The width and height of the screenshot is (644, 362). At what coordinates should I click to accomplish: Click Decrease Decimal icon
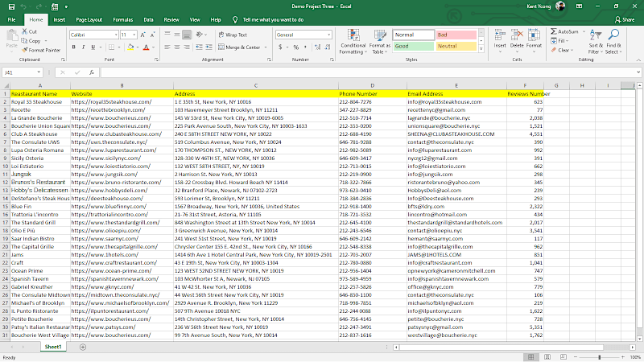tap(328, 47)
